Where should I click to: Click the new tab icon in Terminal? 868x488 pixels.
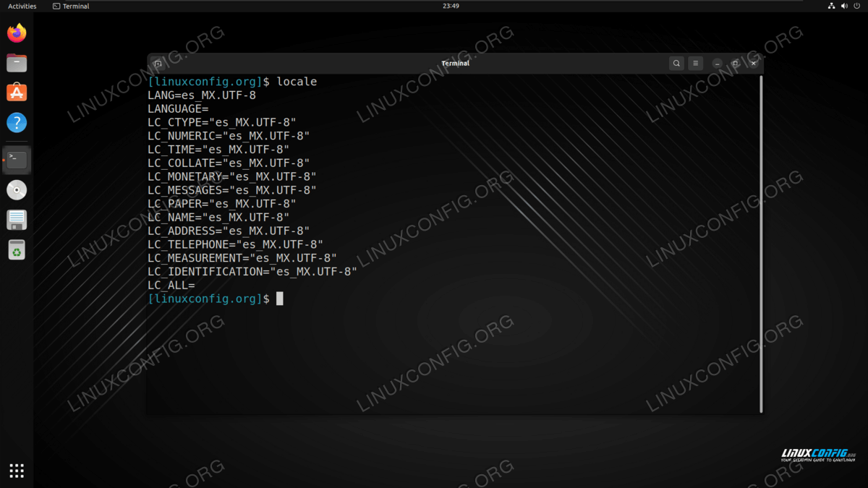[158, 64]
